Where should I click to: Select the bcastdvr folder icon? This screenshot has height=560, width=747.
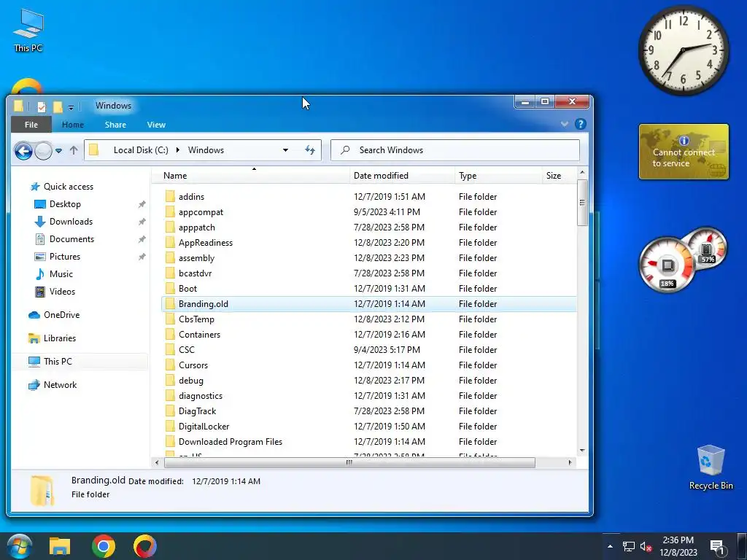tap(170, 273)
